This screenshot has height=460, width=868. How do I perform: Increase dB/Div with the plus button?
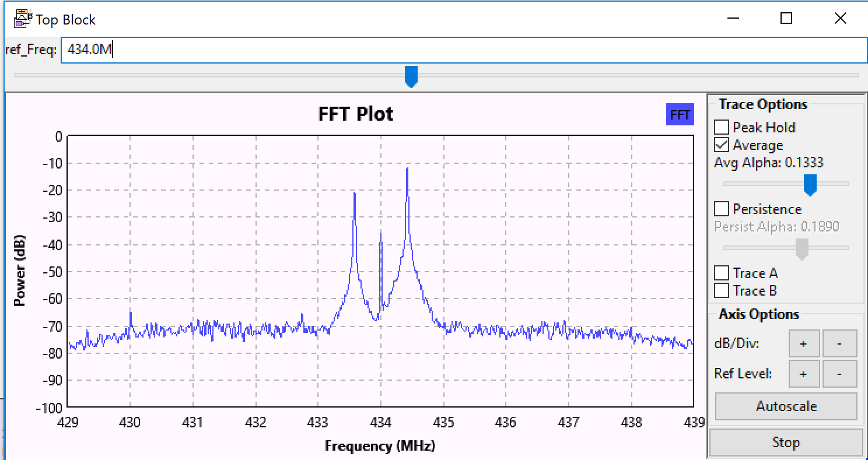click(x=804, y=343)
